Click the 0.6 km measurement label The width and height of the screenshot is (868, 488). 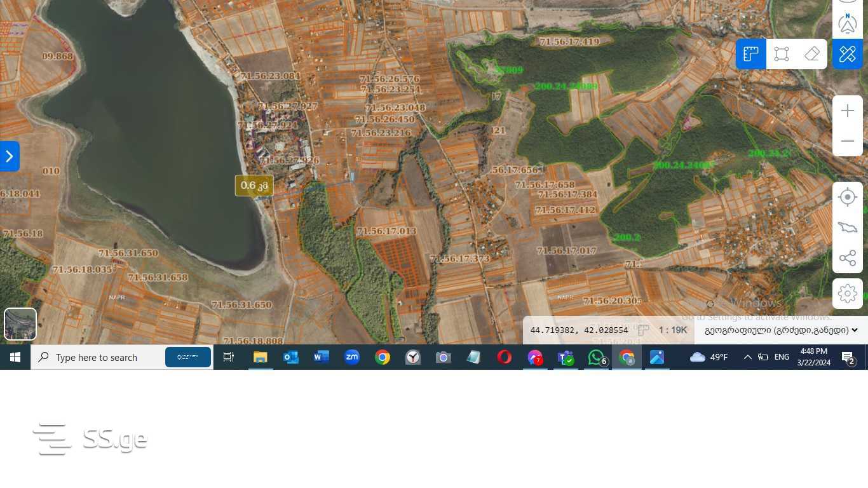coord(254,186)
